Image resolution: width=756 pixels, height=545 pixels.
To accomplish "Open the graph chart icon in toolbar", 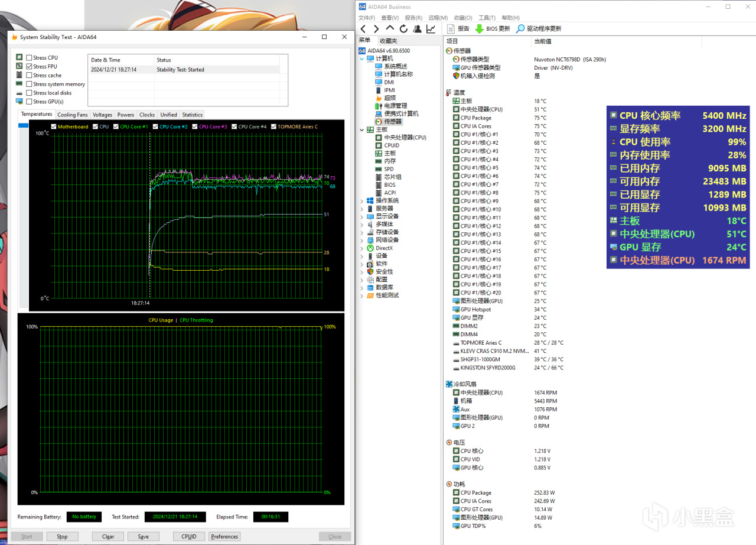I will pyautogui.click(x=431, y=28).
